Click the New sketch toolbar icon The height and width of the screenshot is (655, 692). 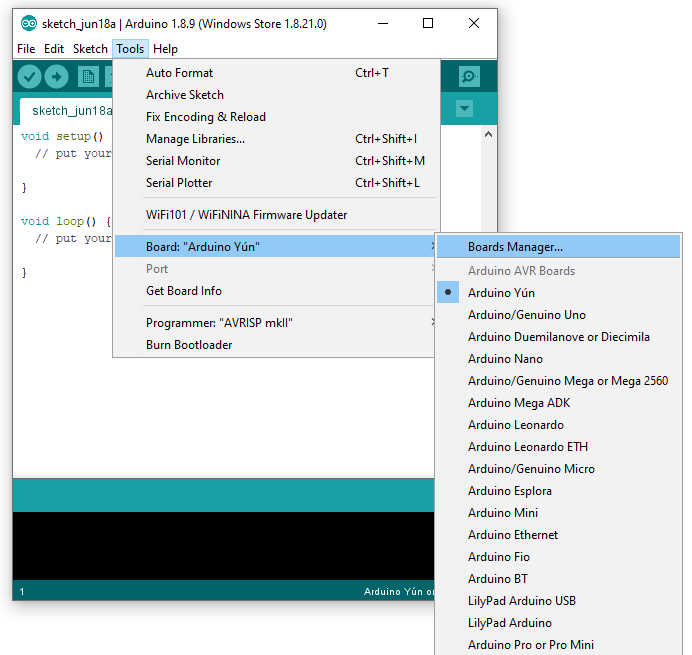(88, 76)
